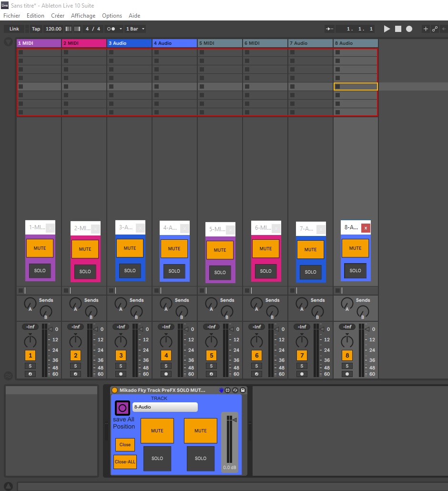Viewport: 448px width, 491px height.
Task: Click the clip stop button of track 1
Action: tap(20, 290)
